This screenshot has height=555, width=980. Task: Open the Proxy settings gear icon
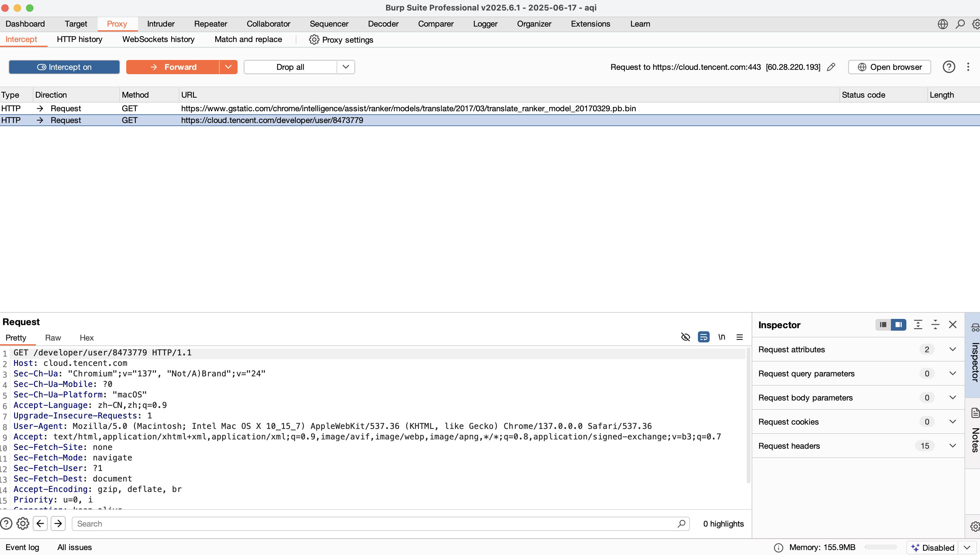point(314,40)
